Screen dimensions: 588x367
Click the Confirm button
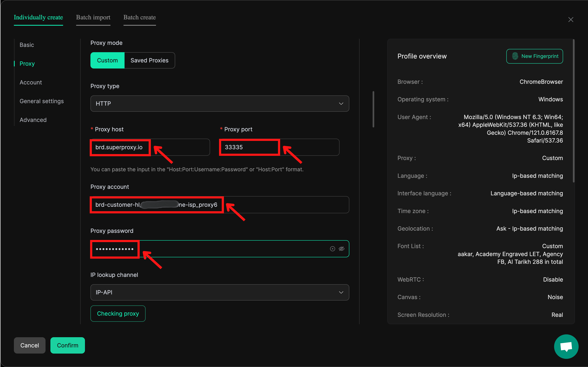point(68,345)
